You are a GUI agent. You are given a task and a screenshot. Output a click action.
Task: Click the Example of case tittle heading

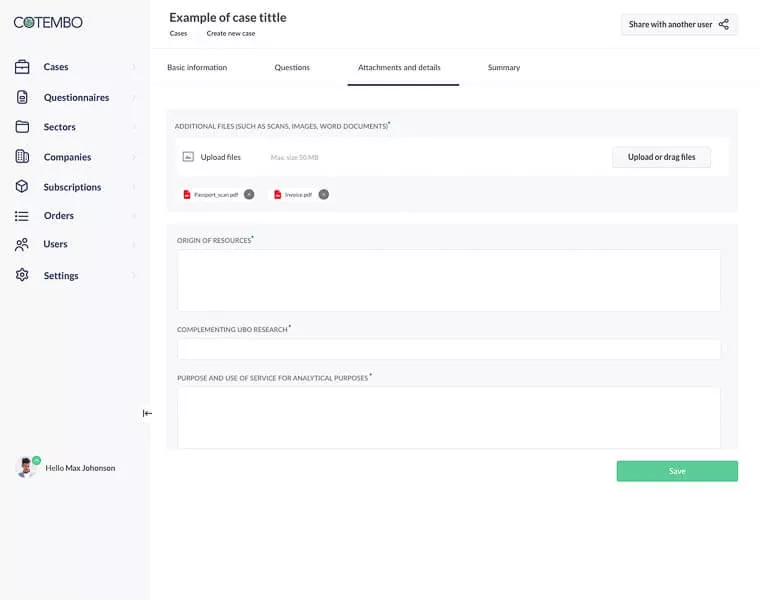point(228,17)
